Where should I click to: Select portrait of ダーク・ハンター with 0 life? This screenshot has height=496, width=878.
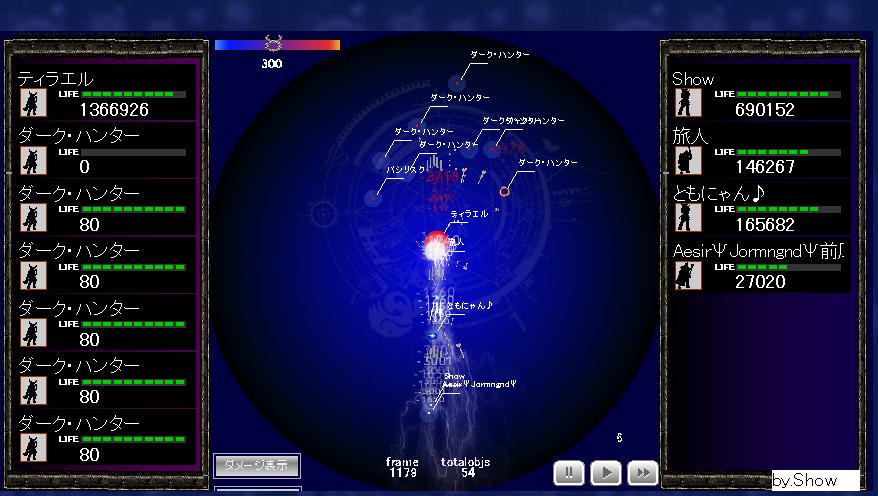tap(33, 160)
